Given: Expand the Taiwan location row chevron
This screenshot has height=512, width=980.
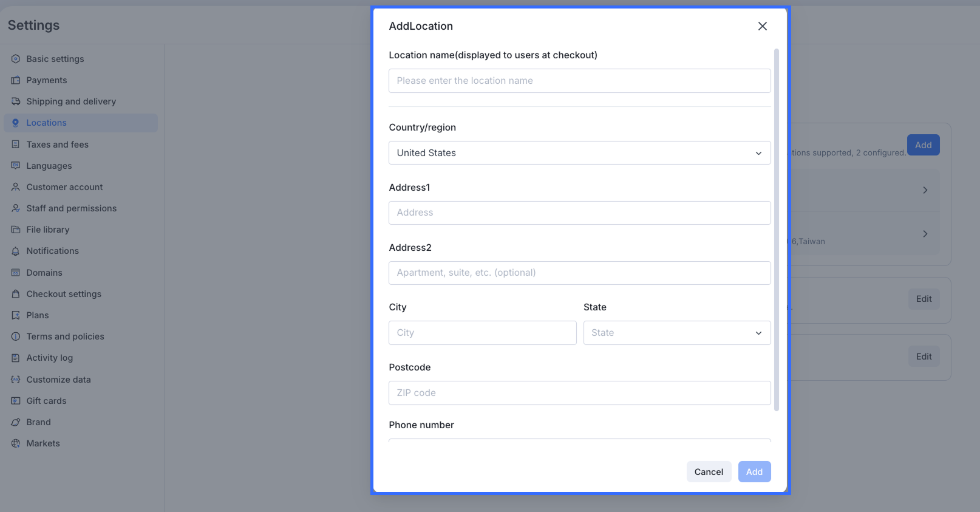Looking at the screenshot, I should [925, 234].
